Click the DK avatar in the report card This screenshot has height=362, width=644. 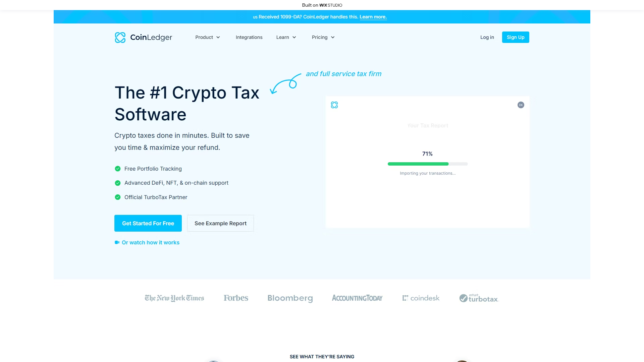(521, 105)
